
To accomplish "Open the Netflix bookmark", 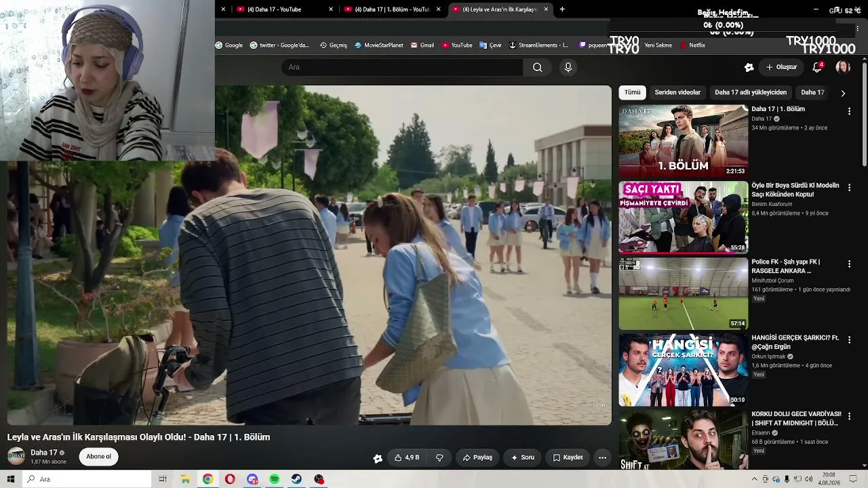I will [693, 45].
